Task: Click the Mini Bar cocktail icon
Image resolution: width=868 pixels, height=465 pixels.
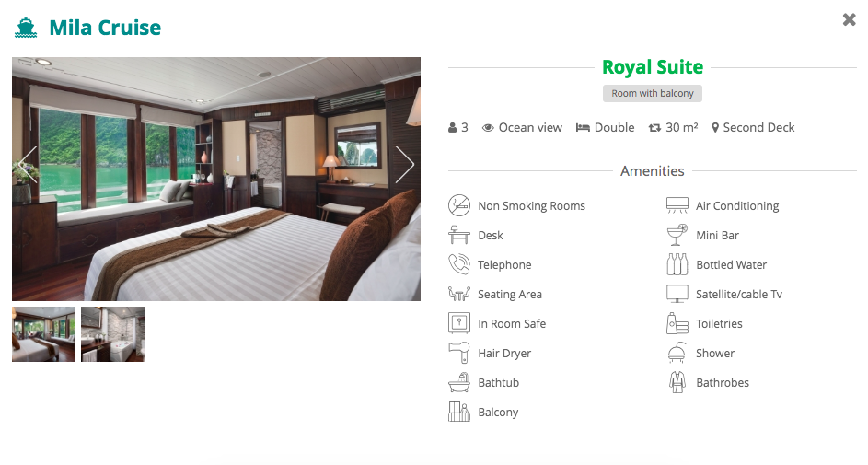Action: pyautogui.click(x=677, y=236)
